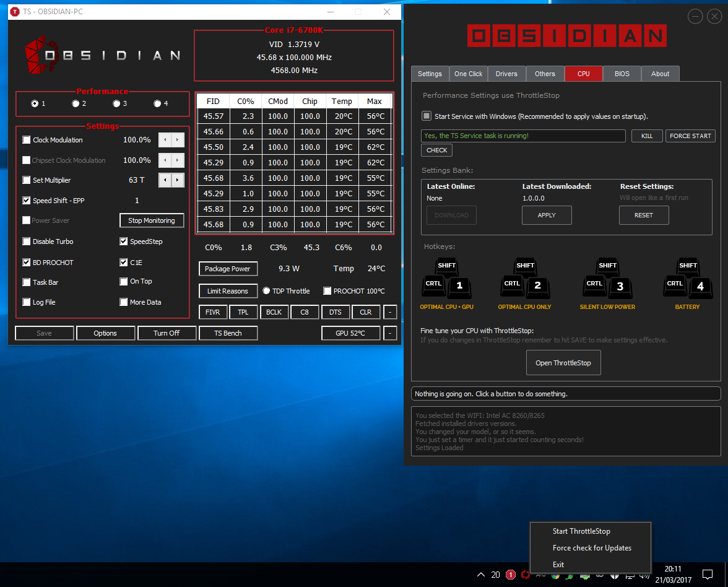Click the Shift+Ctrl+3 hotkey keys icon

point(607,278)
